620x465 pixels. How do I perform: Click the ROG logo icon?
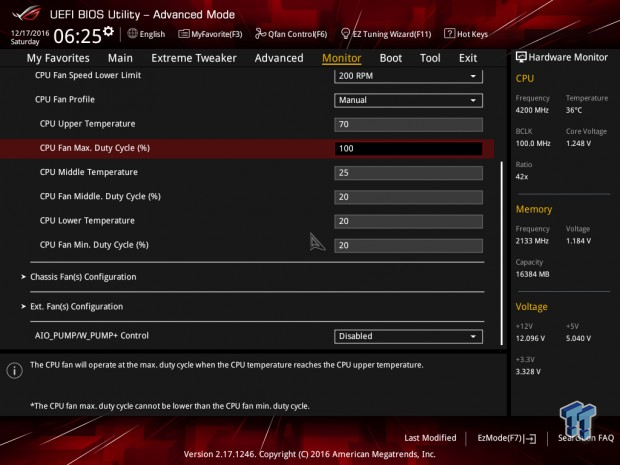click(x=26, y=13)
